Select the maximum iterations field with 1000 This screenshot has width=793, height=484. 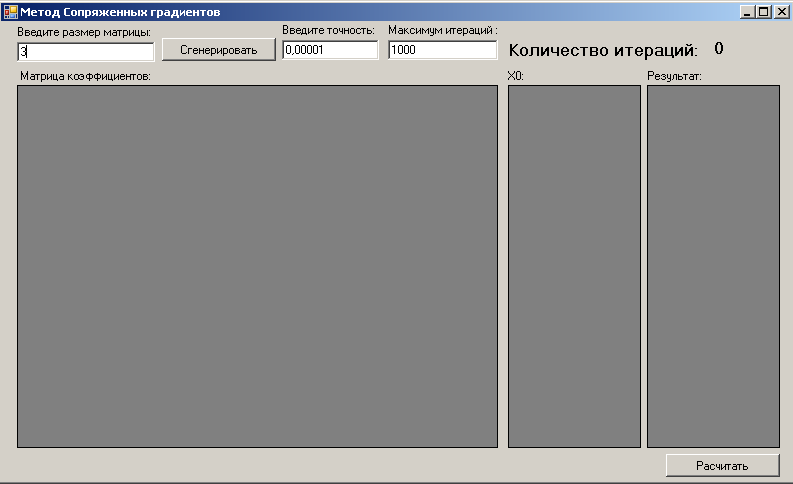443,50
